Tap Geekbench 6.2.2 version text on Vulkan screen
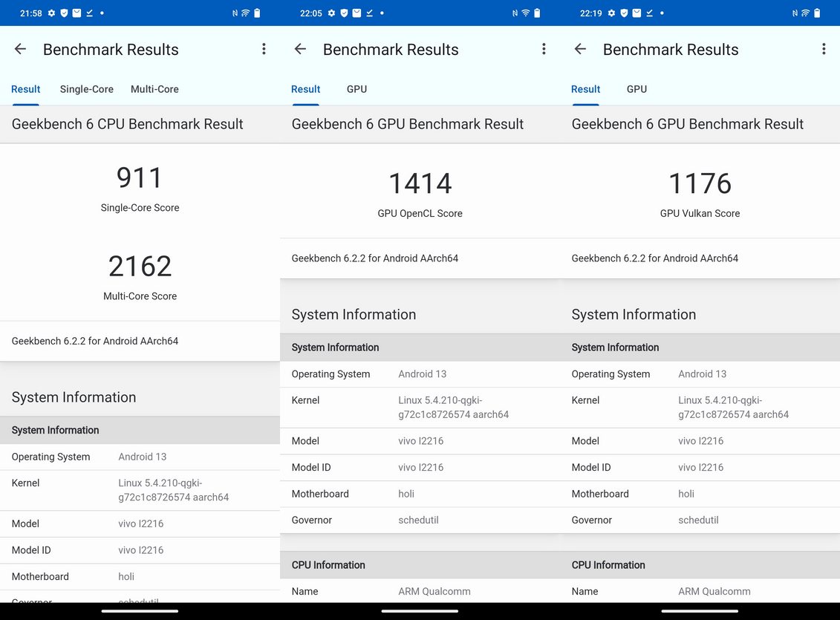This screenshot has height=620, width=840. tap(654, 258)
